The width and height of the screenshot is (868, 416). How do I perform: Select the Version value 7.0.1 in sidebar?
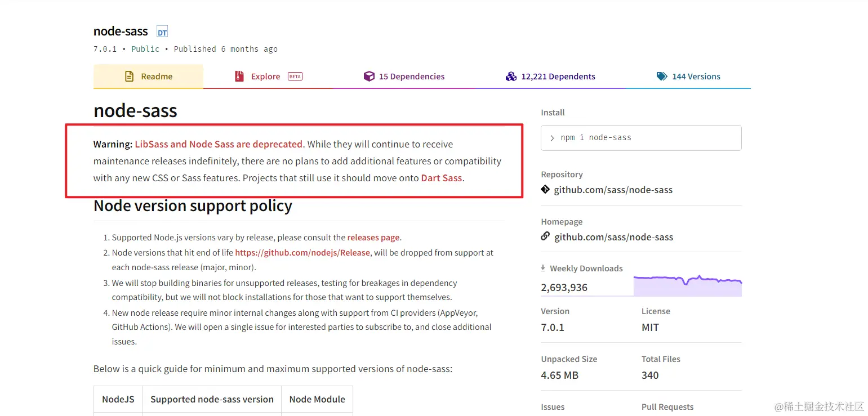coord(553,328)
